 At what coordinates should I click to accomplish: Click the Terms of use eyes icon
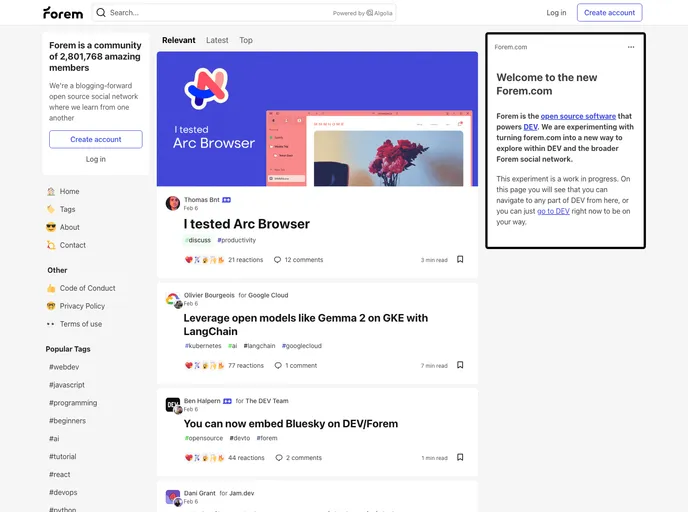[51, 324]
